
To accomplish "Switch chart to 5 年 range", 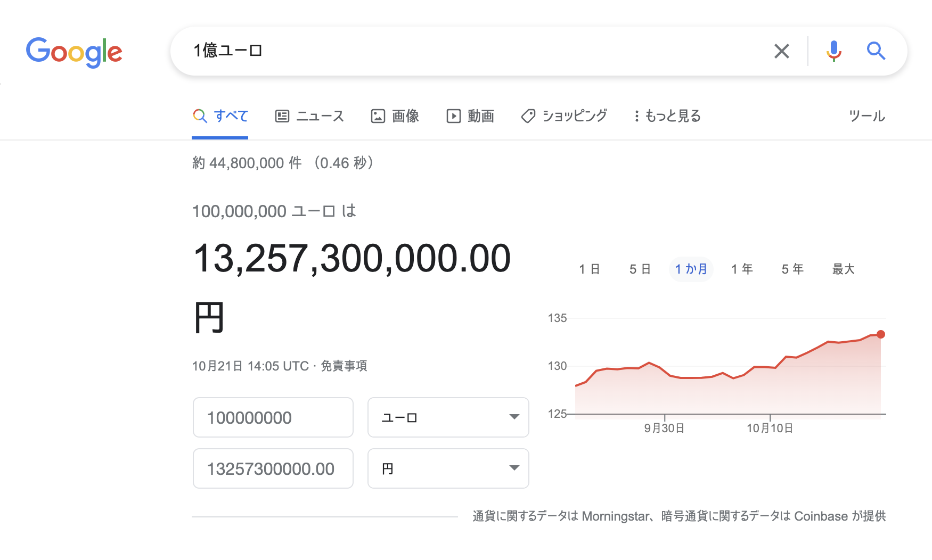I will click(x=792, y=269).
